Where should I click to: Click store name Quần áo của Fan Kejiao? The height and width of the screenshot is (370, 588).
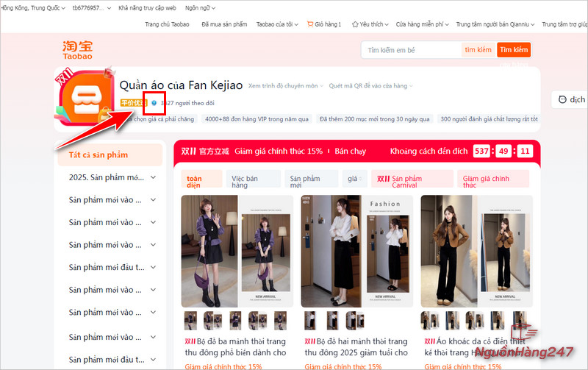[x=181, y=85]
